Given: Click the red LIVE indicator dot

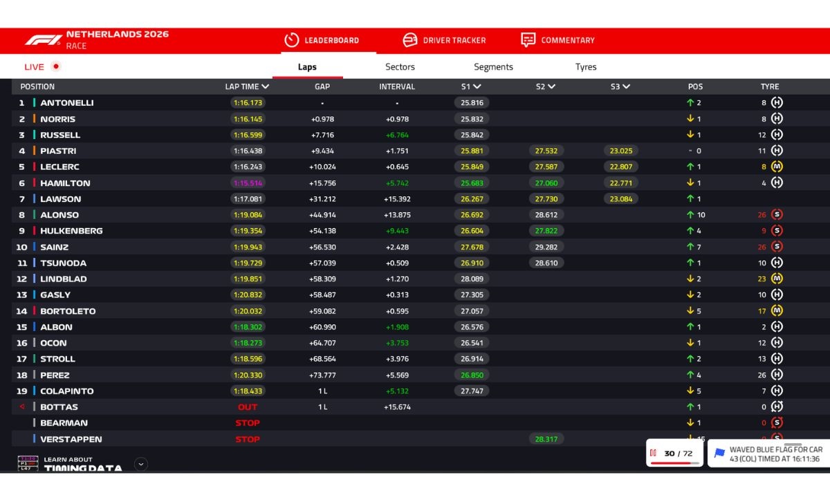Looking at the screenshot, I should (56, 66).
